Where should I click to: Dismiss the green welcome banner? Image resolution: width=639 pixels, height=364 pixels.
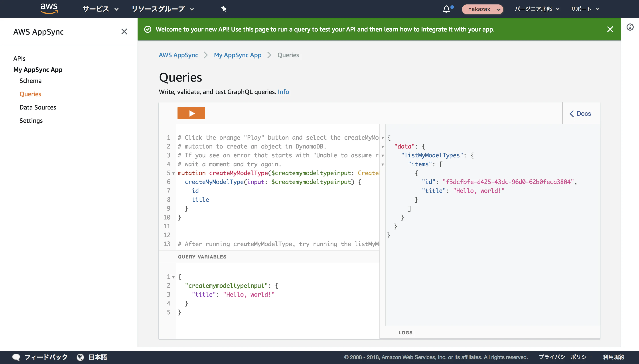[610, 29]
